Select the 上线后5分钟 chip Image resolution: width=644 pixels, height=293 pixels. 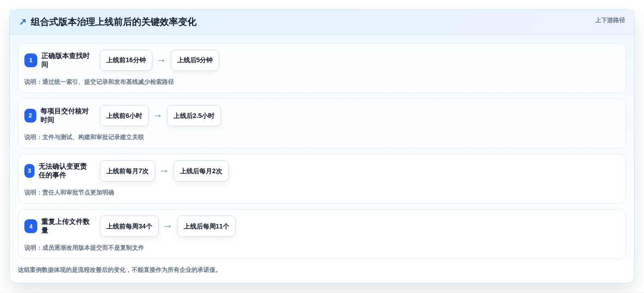(x=195, y=60)
